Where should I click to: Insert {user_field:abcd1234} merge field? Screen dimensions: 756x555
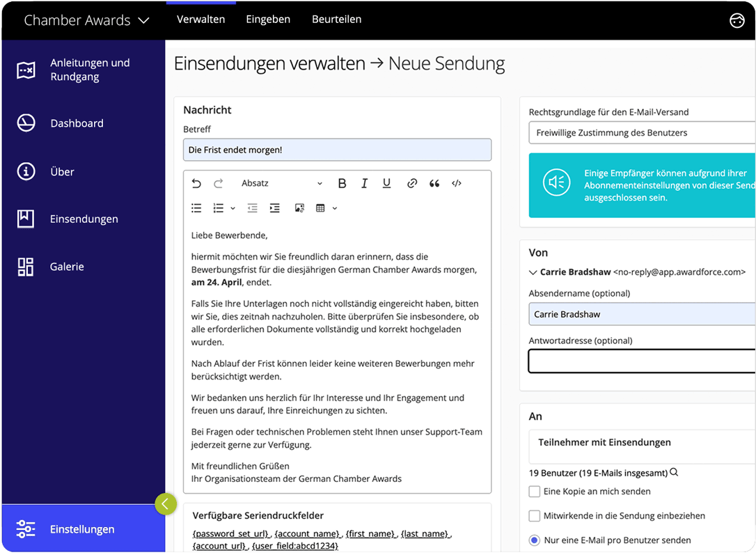coord(295,546)
